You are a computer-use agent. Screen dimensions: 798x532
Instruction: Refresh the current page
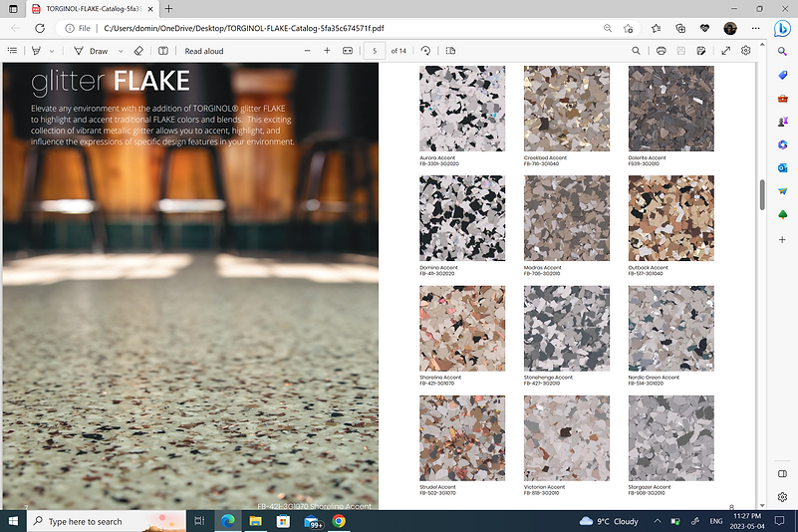40,29
